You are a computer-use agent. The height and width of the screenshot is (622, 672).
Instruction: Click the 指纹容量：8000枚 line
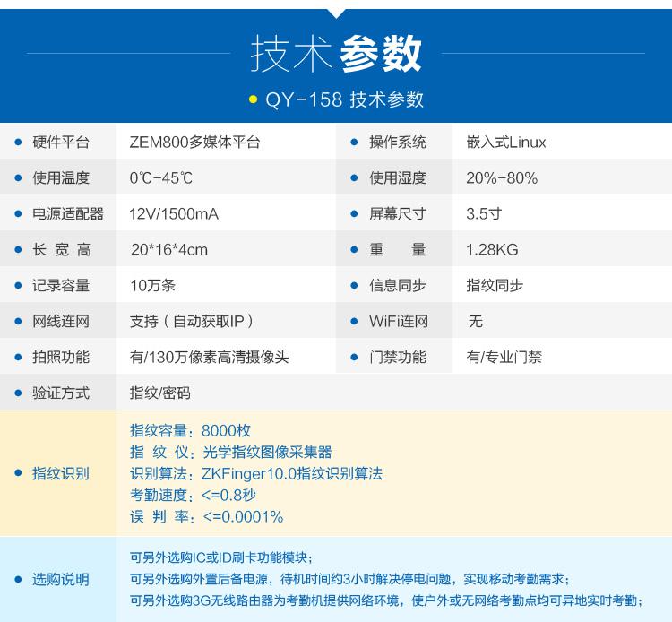[190, 430]
